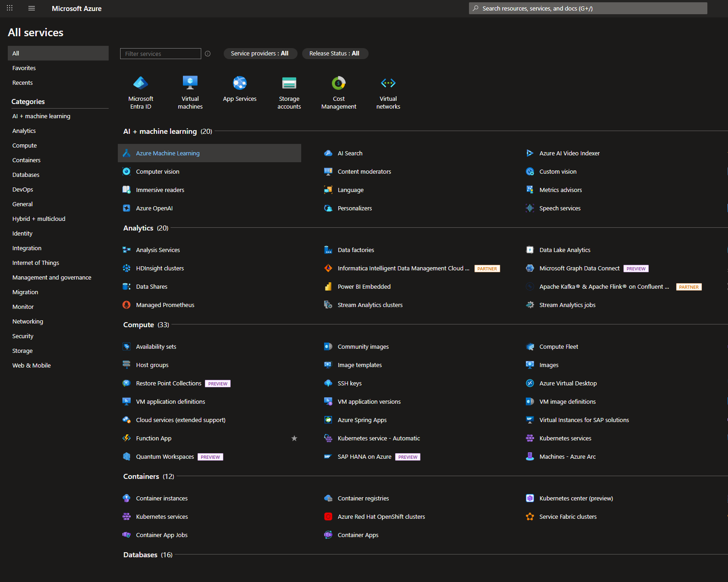Select the Hybrid + multicloud category
This screenshot has width=728, height=582.
pos(39,219)
